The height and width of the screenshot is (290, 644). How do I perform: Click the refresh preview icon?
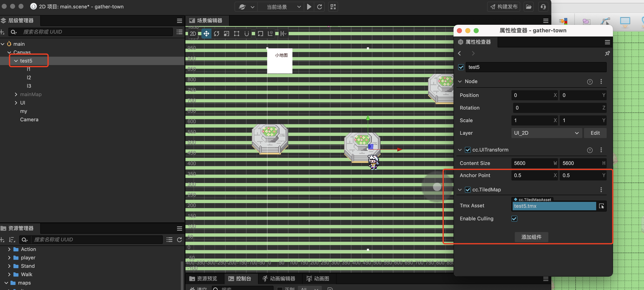[x=319, y=7]
